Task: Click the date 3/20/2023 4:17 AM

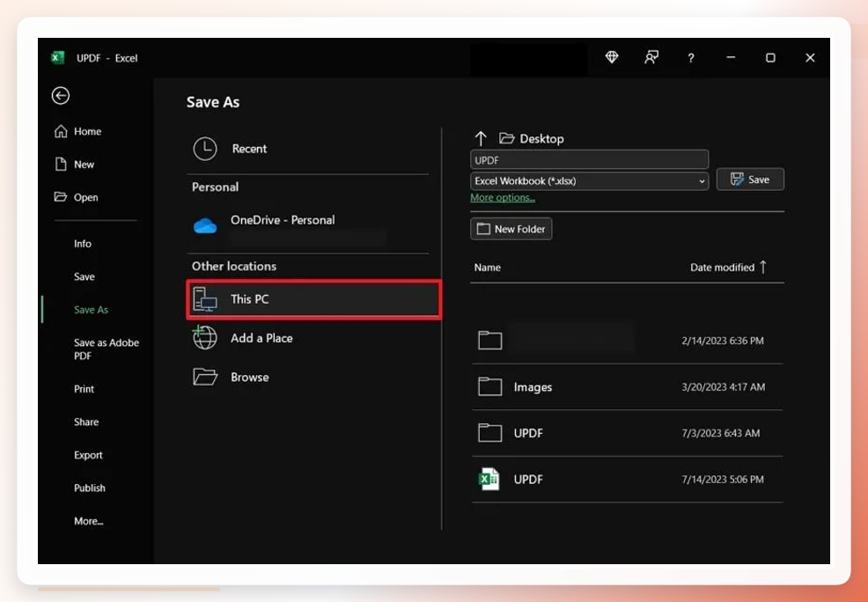Action: pos(723,387)
